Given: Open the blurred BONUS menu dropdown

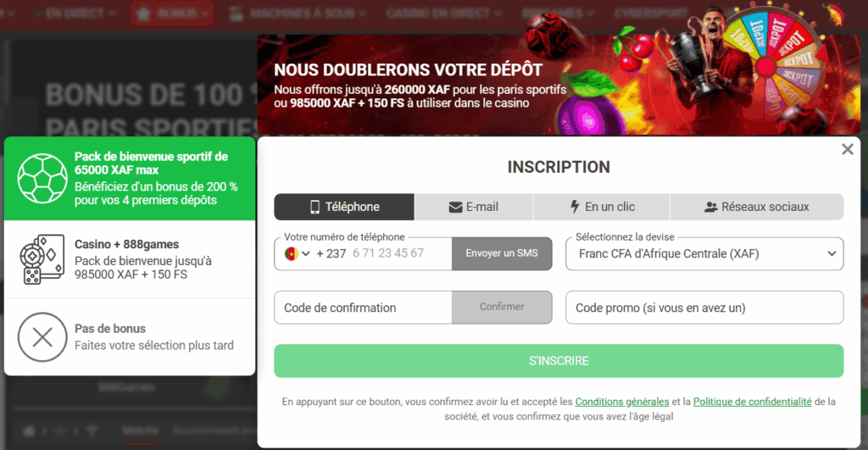Looking at the screenshot, I should (x=172, y=14).
